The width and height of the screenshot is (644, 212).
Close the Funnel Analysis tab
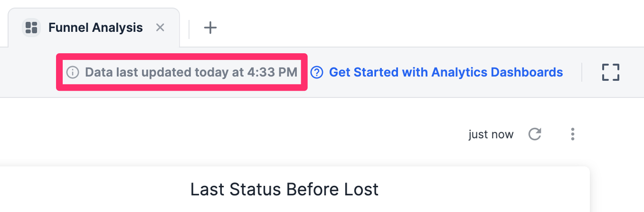click(x=161, y=28)
